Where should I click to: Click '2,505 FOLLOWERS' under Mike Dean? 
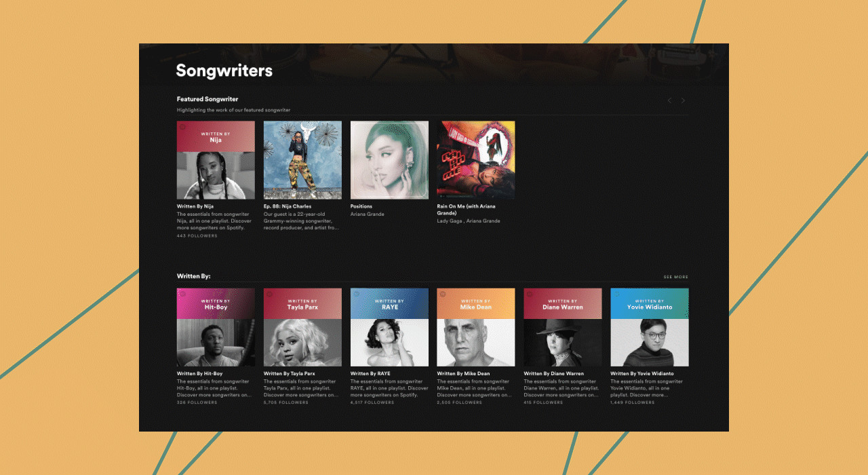459,402
